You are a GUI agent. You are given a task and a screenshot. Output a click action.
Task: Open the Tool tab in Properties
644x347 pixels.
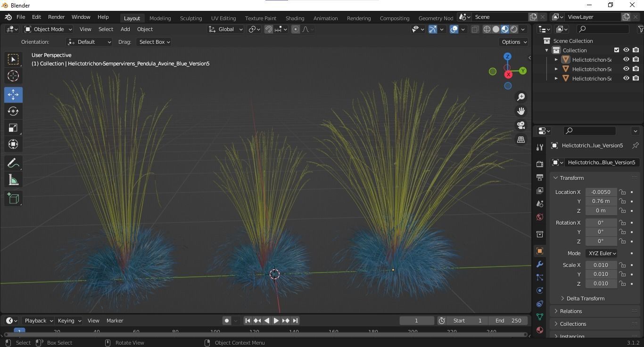pos(540,147)
